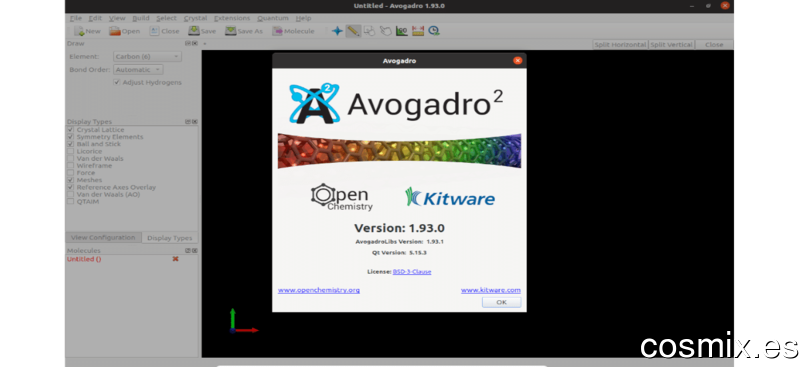Open the Crystal menu
This screenshot has height=367, width=800.
(195, 18)
